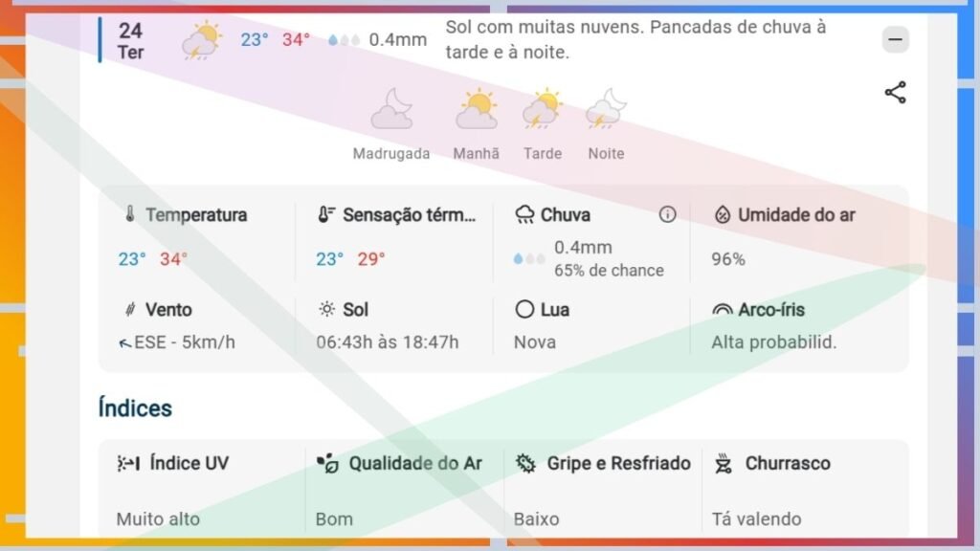980x551 pixels.
Task: Click the Índices section heading
Action: pos(135,408)
